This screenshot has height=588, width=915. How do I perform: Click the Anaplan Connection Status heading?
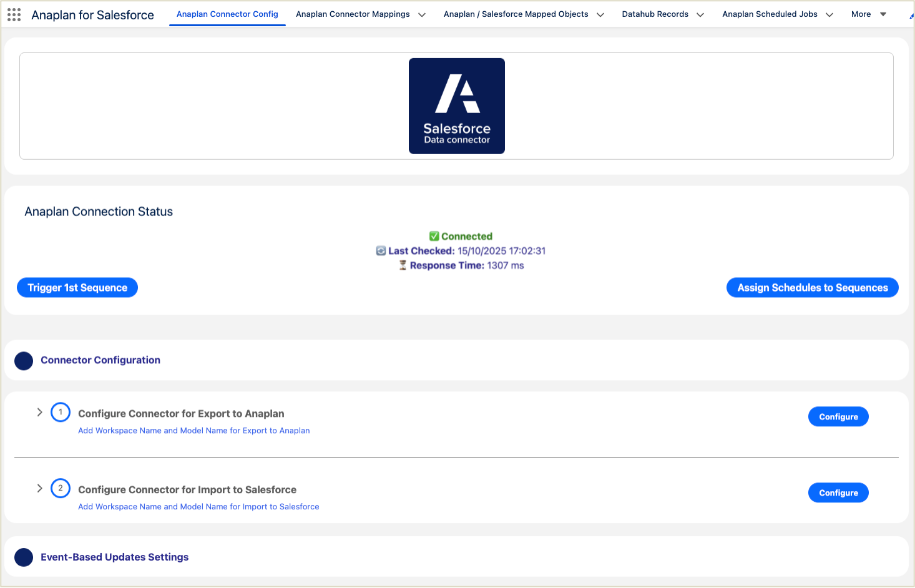99,212
